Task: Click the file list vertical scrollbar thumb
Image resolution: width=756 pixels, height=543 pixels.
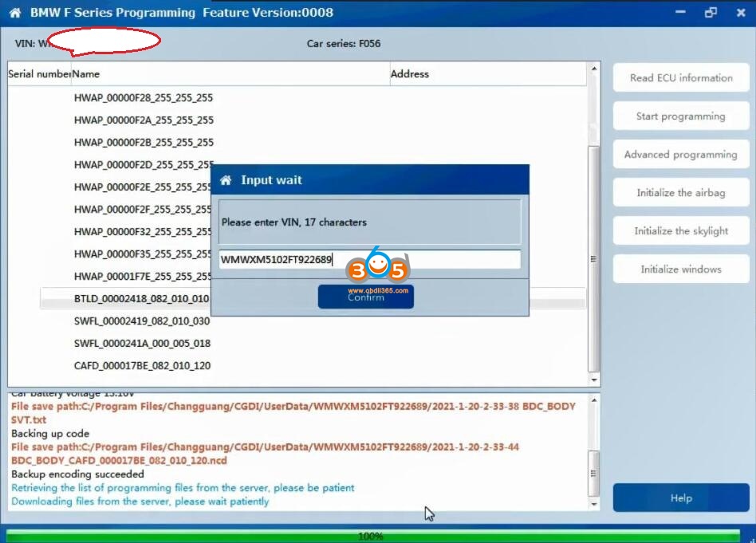Action: pos(594,258)
